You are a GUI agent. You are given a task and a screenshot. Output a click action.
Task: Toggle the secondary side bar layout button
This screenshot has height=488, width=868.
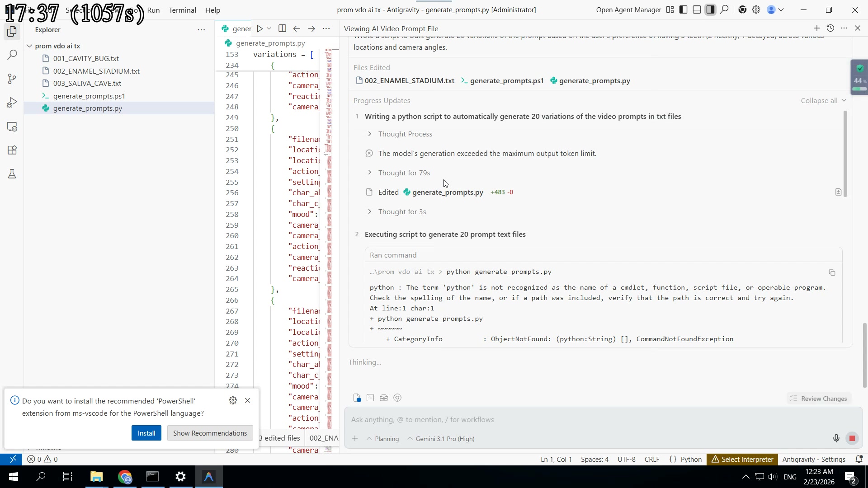[710, 9]
